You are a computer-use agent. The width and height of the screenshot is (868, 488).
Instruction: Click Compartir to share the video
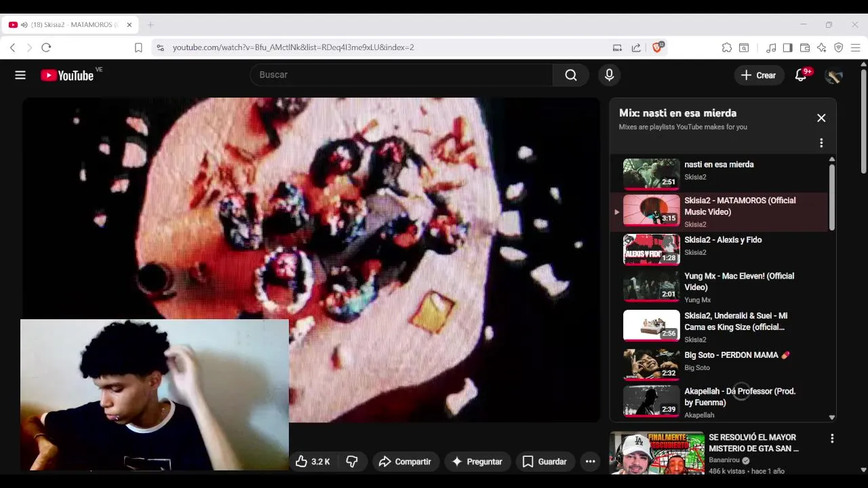pyautogui.click(x=405, y=462)
